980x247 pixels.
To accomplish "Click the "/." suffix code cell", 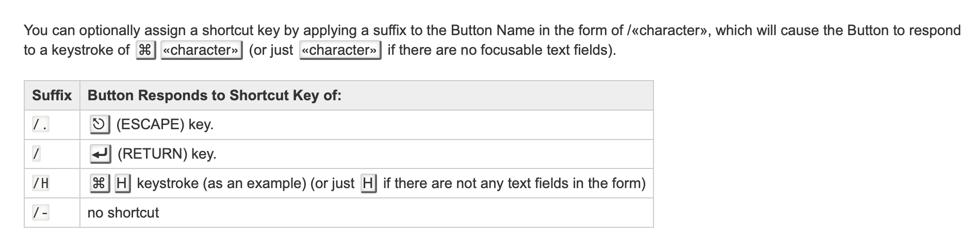I will click(41, 125).
